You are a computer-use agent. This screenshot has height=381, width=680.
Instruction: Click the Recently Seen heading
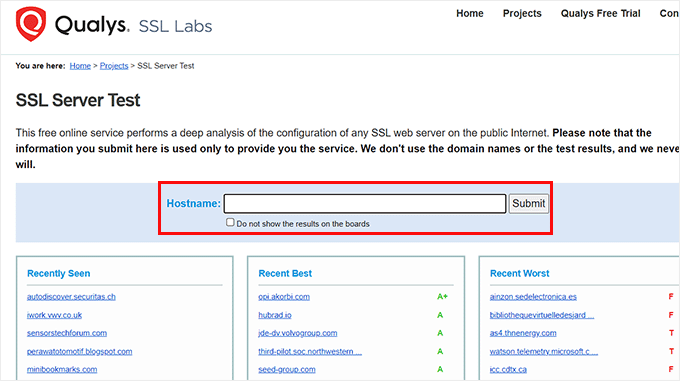pyautogui.click(x=59, y=274)
